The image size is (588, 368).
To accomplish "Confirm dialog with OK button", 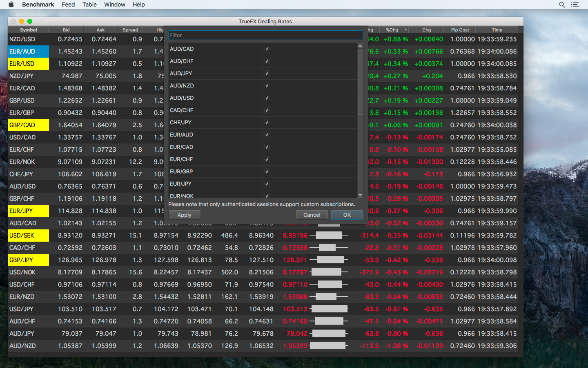I will 347,215.
